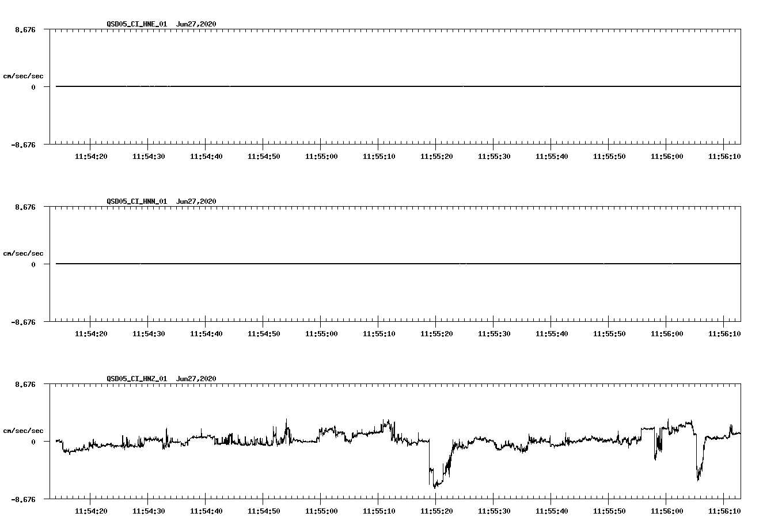Image resolution: width=782 pixels, height=532 pixels.
Task: Select the Jun27,2020 date on HNZ plot
Action: pyautogui.click(x=196, y=379)
